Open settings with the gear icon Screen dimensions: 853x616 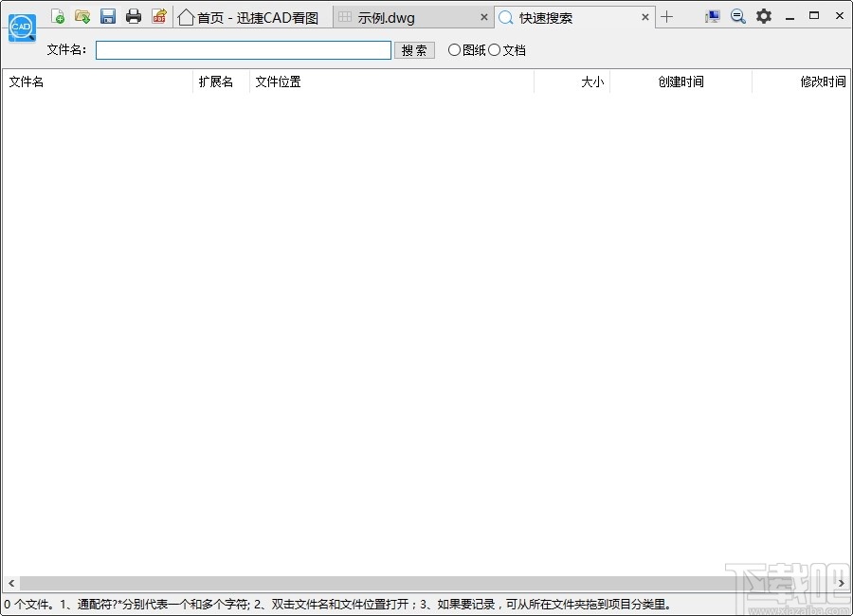(x=764, y=16)
